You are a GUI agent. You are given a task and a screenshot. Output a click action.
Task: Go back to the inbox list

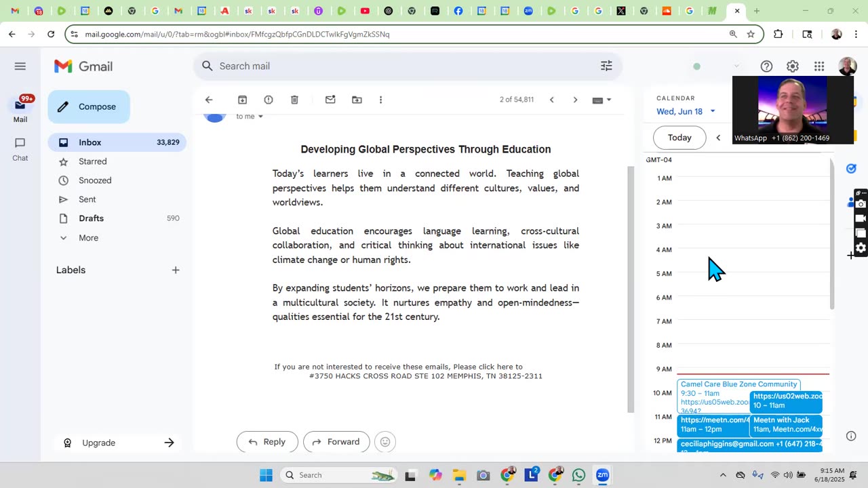point(209,100)
